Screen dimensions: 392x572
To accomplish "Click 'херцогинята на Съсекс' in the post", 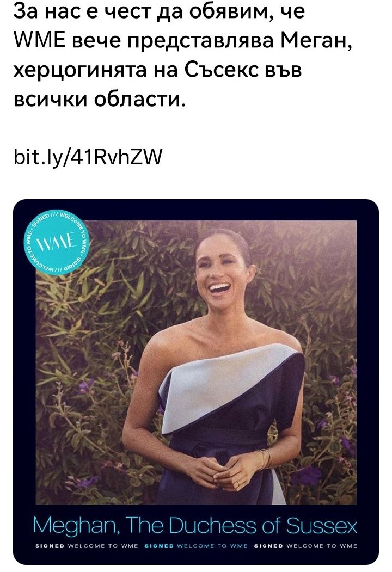I will (130, 70).
